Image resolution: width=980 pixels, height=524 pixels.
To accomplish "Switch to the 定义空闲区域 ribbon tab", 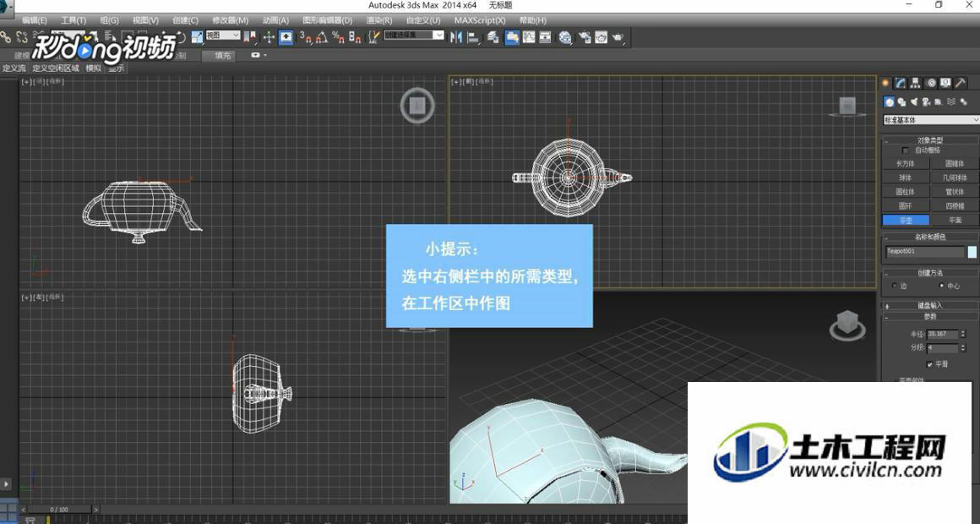I will click(56, 68).
